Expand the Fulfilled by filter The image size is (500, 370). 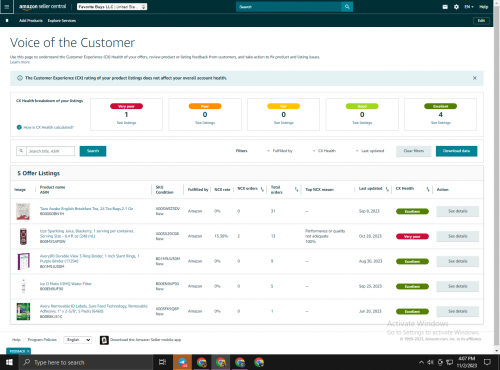point(280,151)
